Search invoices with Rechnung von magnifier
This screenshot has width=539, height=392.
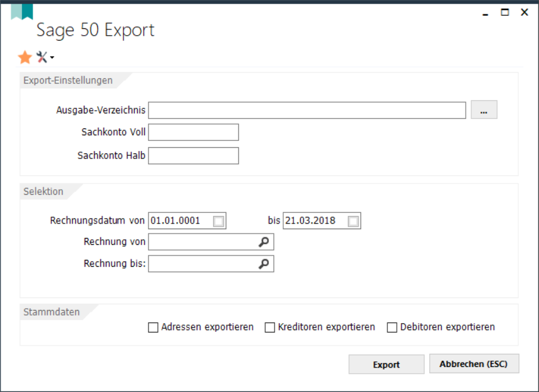click(264, 242)
